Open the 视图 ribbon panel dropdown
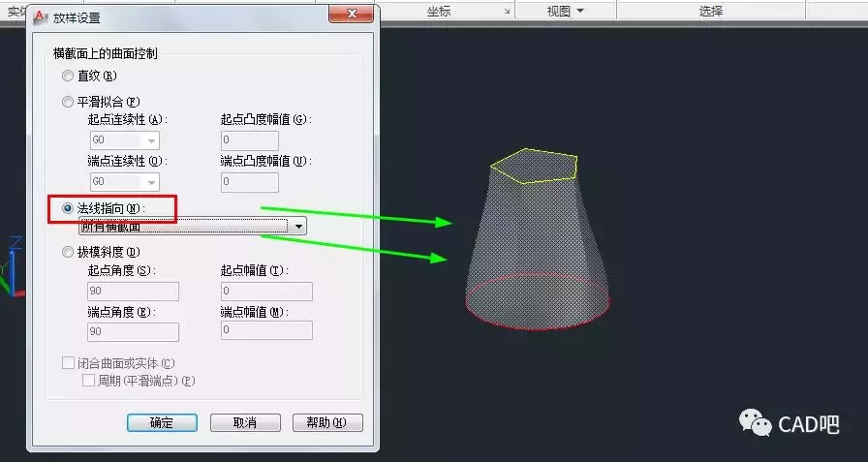Viewport: 868px width, 462px height. click(565, 11)
